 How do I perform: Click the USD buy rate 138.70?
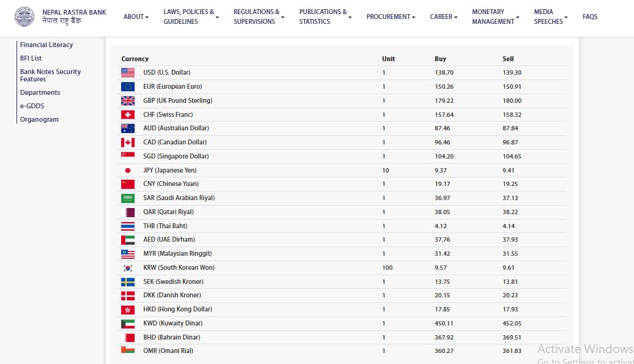[x=444, y=73]
